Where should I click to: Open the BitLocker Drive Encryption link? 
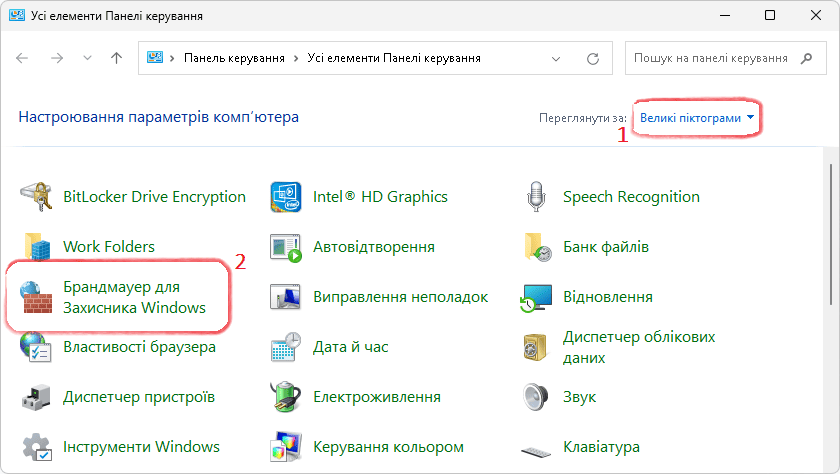coord(154,197)
